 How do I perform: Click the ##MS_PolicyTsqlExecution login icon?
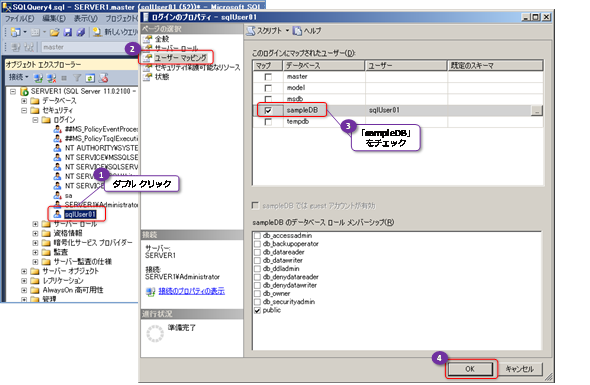(57, 138)
